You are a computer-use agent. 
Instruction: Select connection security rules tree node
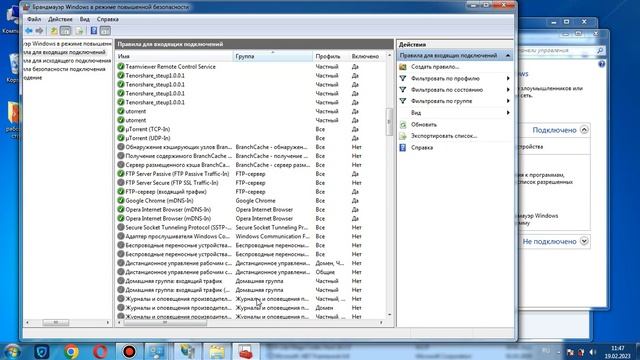(x=64, y=69)
